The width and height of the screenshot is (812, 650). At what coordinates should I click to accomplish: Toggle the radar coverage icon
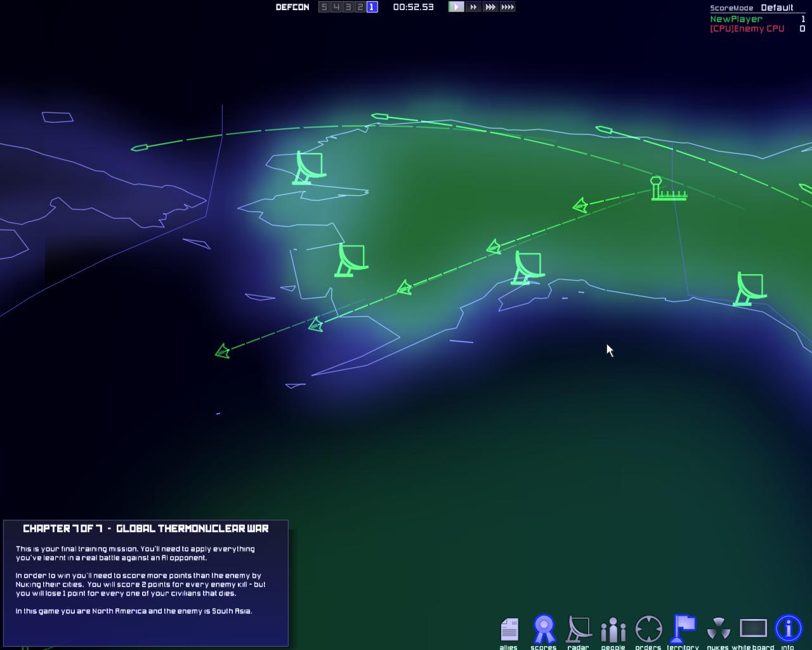[579, 629]
